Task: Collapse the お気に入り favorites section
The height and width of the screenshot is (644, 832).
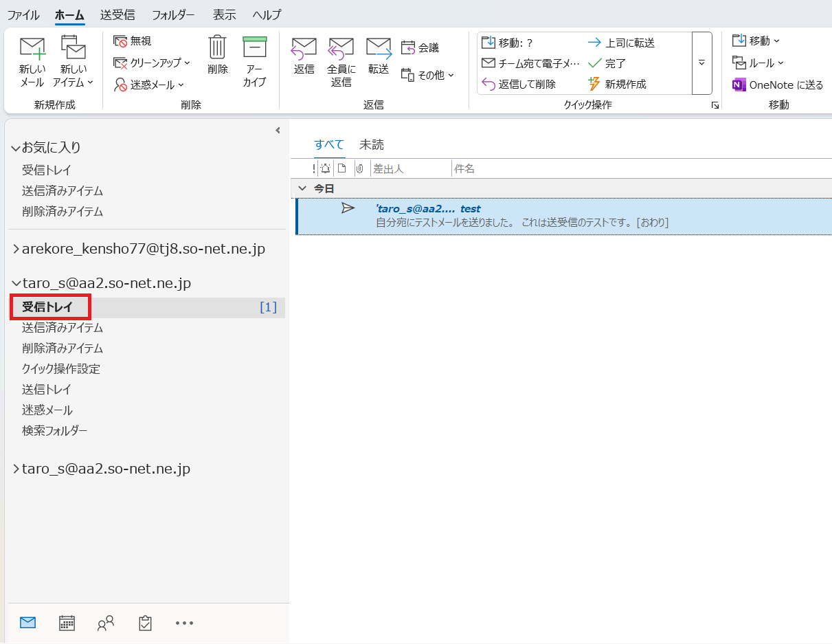Action: point(16,148)
